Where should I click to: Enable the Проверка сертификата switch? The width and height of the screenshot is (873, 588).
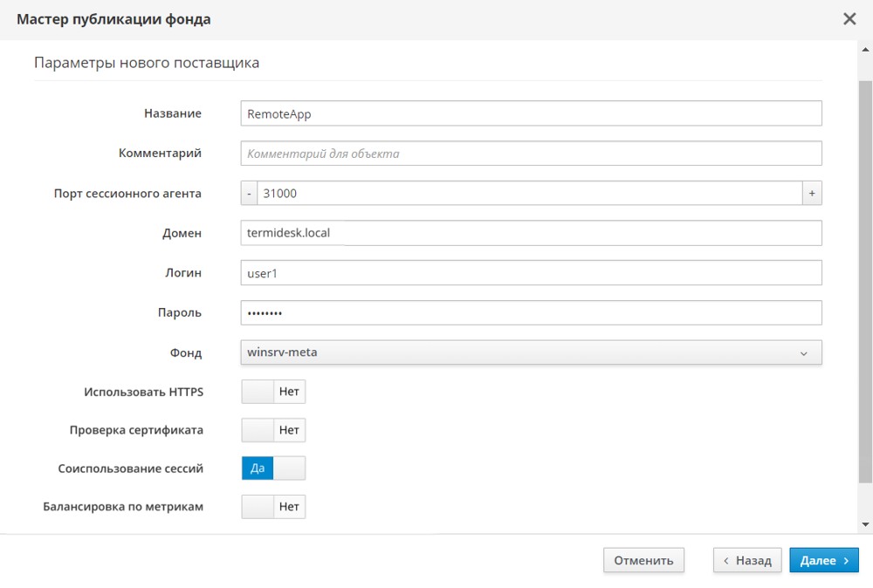tap(273, 430)
